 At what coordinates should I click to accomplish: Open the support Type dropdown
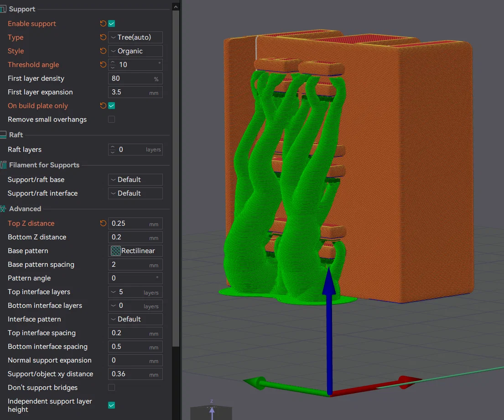135,37
